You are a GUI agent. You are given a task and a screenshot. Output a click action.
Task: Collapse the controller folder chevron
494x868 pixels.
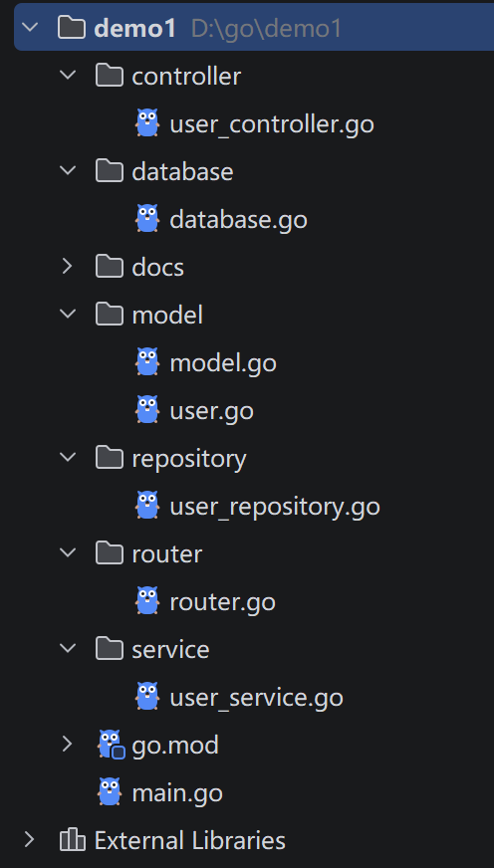click(68, 75)
